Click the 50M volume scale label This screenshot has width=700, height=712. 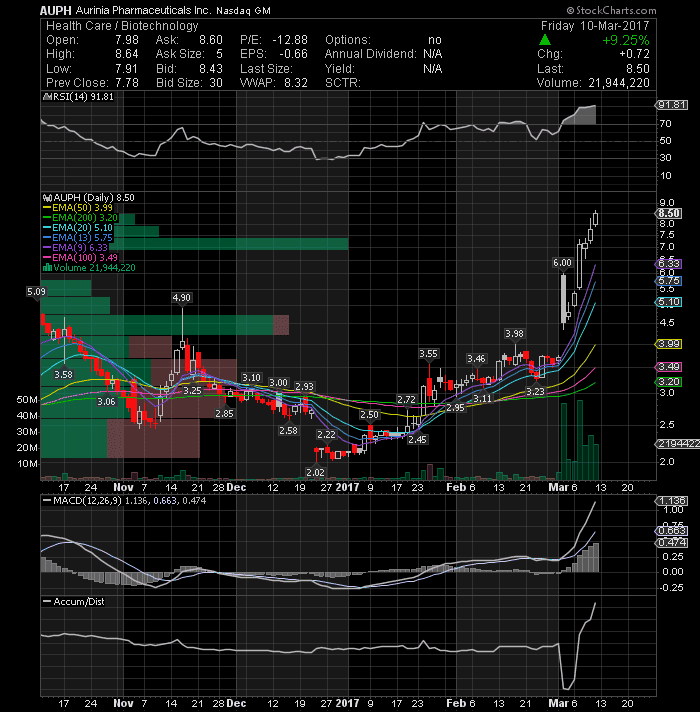point(27,400)
